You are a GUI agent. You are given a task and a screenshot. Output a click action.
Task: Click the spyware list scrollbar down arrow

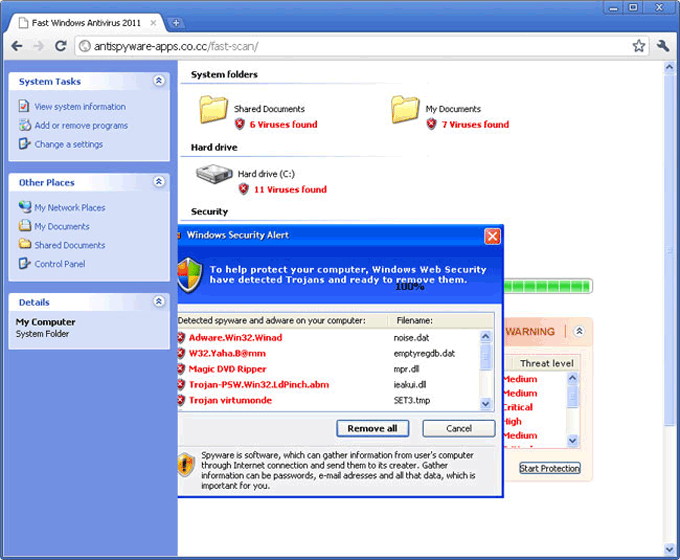pyautogui.click(x=486, y=404)
